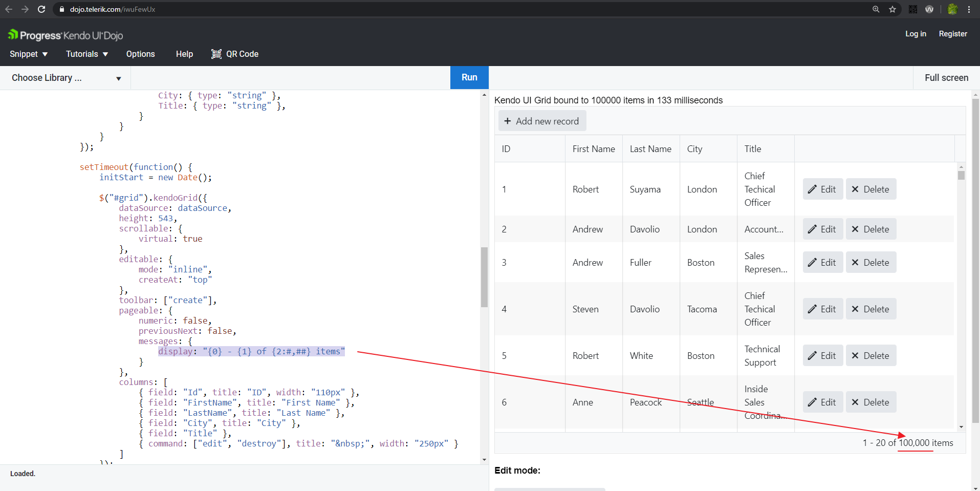
Task: Click the Run button
Action: pos(469,77)
